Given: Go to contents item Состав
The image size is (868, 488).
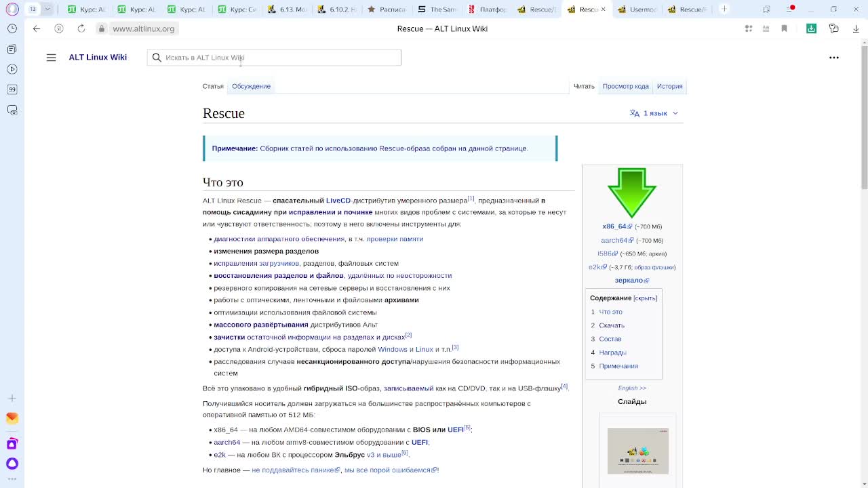Looking at the screenshot, I should click(x=610, y=339).
